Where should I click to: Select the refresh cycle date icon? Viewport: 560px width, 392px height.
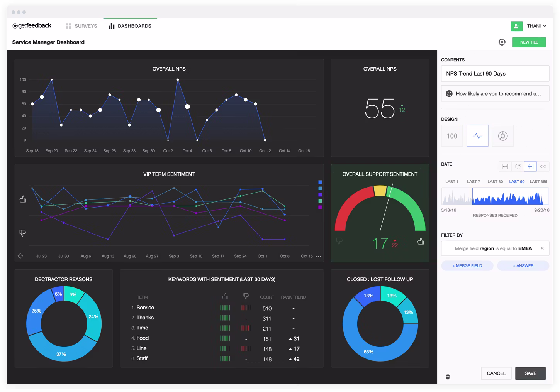pyautogui.click(x=518, y=166)
